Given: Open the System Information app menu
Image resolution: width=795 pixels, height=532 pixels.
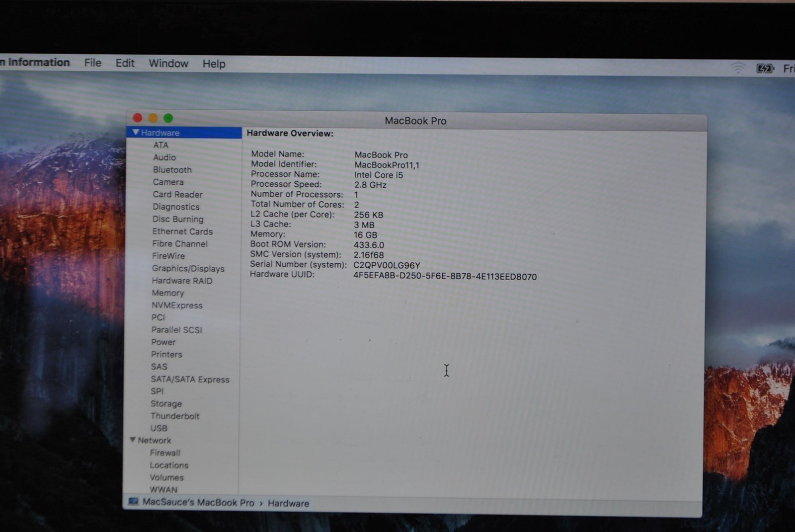Looking at the screenshot, I should point(35,62).
